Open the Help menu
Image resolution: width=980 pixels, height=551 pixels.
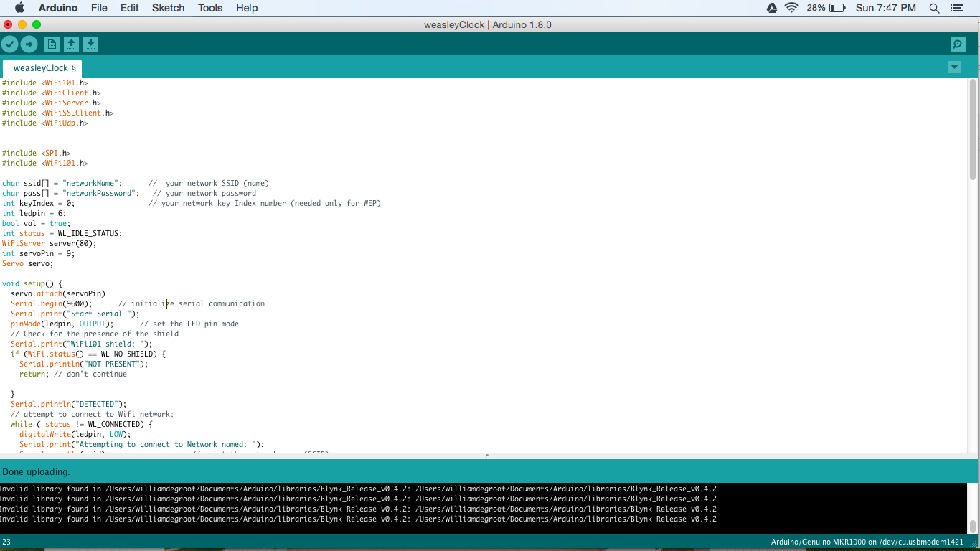[247, 8]
